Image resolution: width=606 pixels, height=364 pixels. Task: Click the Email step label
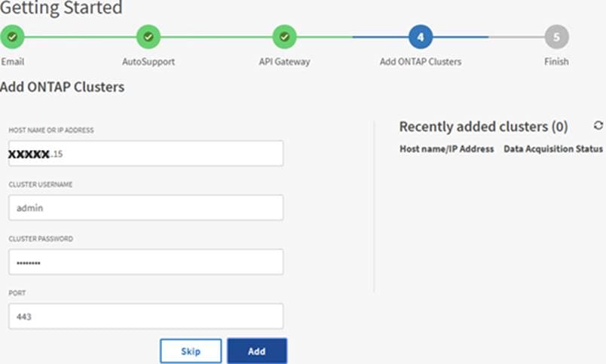pyautogui.click(x=12, y=62)
